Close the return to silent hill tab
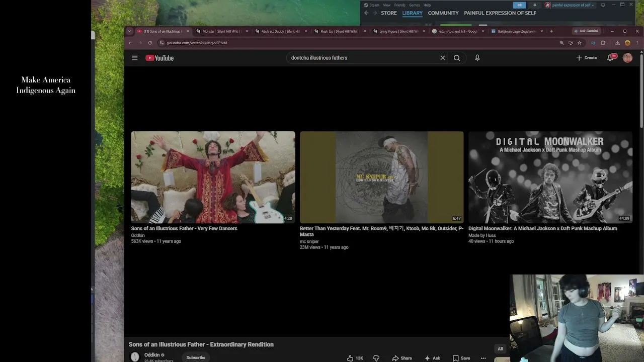 tap(483, 31)
